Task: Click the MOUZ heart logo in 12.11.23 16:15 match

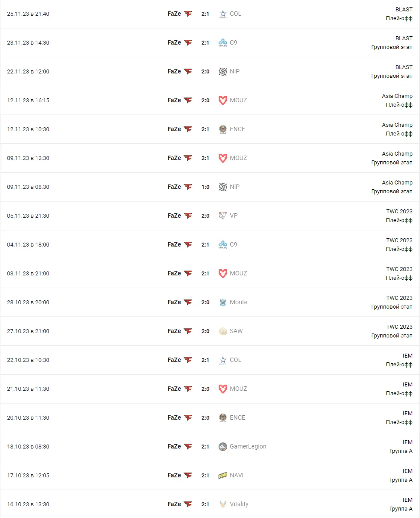Action: point(223,101)
